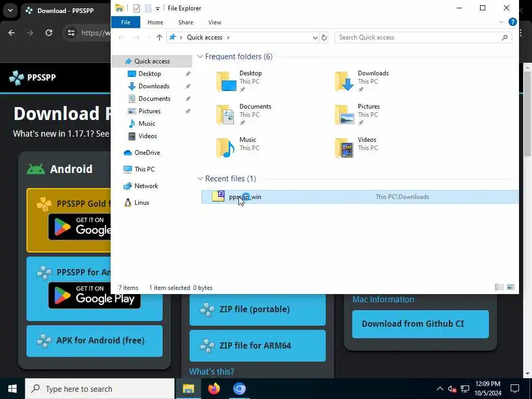532x399 pixels.
Task: Click Google Play badge under PPSSPP for Android
Action: (95, 295)
